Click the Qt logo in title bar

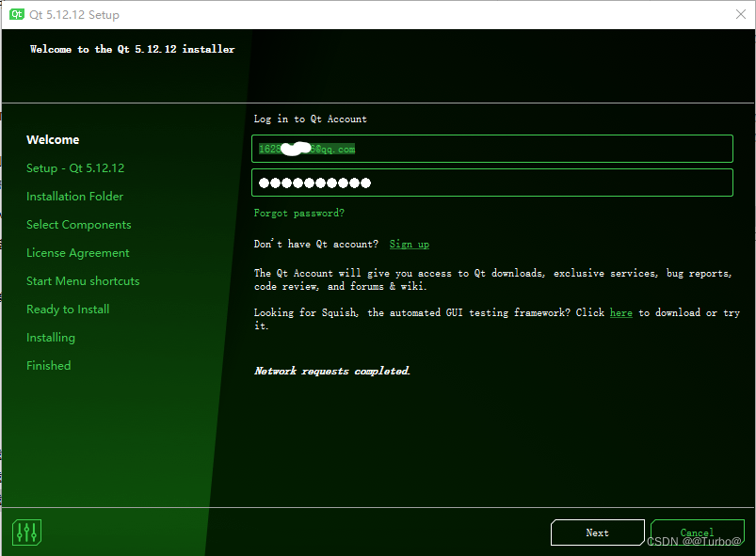pyautogui.click(x=17, y=14)
